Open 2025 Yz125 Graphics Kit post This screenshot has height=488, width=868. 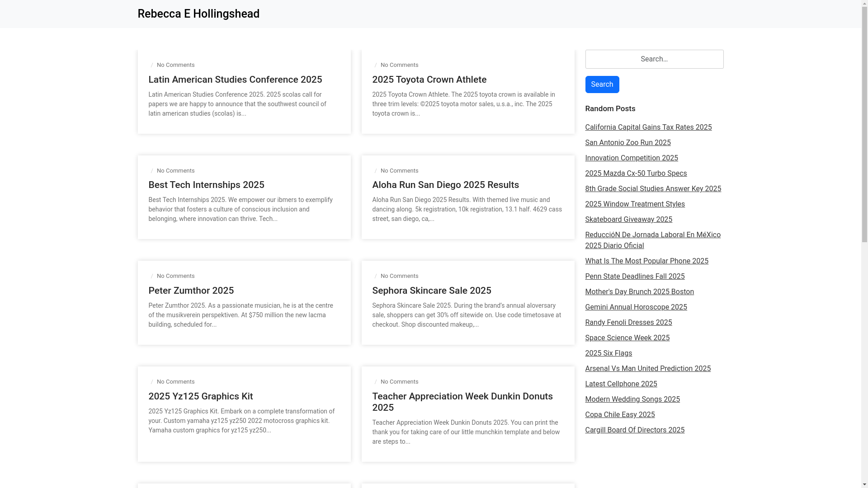click(201, 396)
